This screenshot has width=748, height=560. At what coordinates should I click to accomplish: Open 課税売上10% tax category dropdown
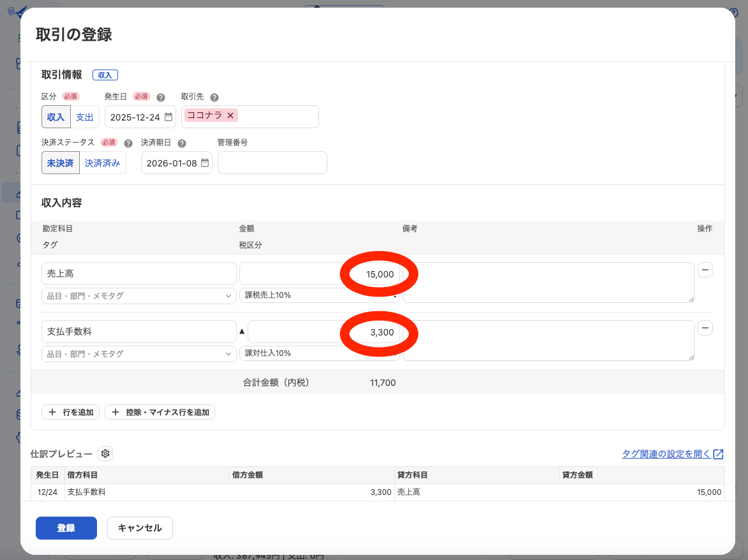click(x=319, y=296)
